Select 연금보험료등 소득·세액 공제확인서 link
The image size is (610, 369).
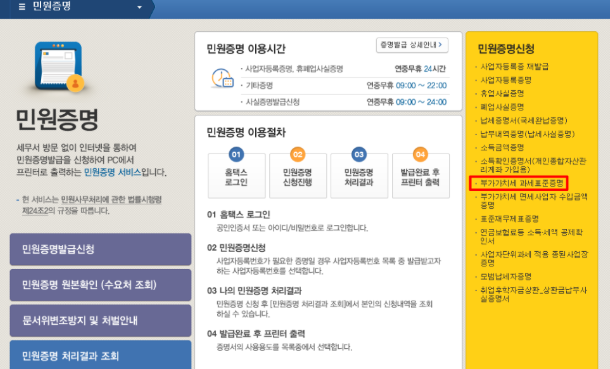click(x=531, y=236)
